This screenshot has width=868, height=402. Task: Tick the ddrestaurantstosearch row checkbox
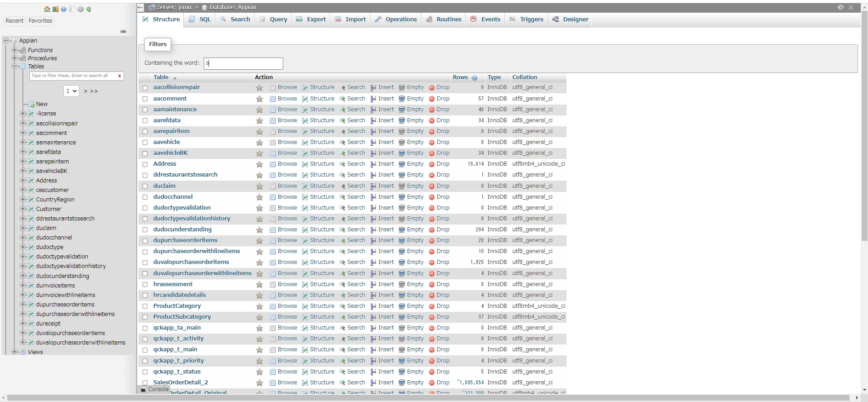coord(145,175)
